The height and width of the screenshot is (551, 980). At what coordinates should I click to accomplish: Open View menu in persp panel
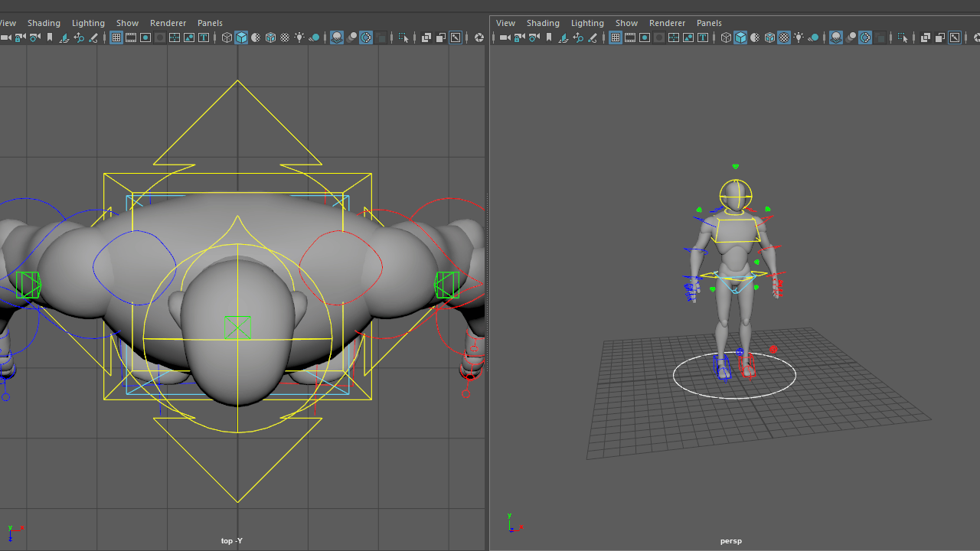pos(506,23)
